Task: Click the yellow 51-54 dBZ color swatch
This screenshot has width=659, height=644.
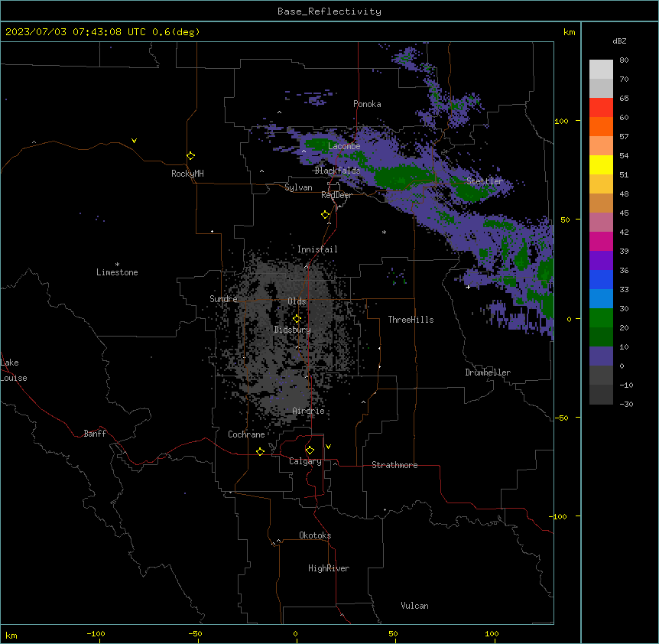Action: click(601, 164)
